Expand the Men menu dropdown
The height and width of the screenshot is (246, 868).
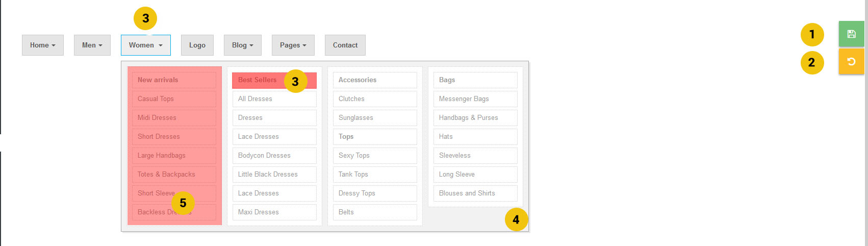pyautogui.click(x=92, y=45)
